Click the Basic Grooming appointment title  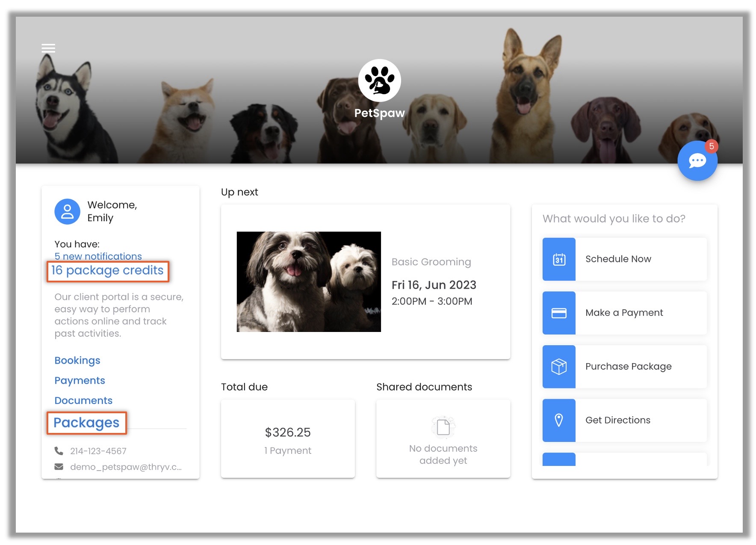(x=431, y=262)
